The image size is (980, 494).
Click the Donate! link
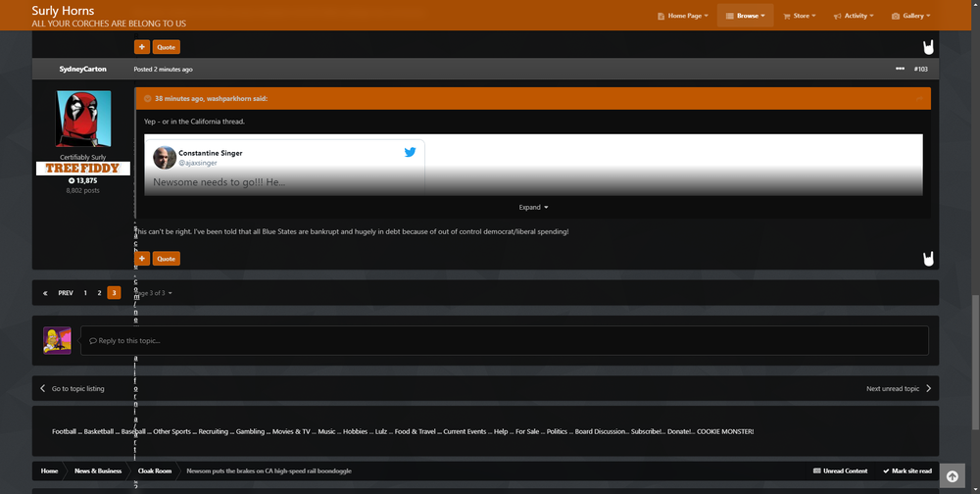(x=680, y=431)
